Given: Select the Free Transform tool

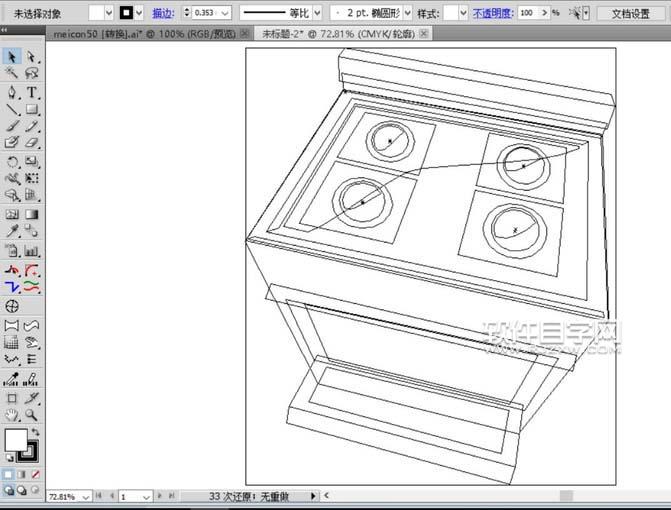Looking at the screenshot, I should tap(31, 178).
